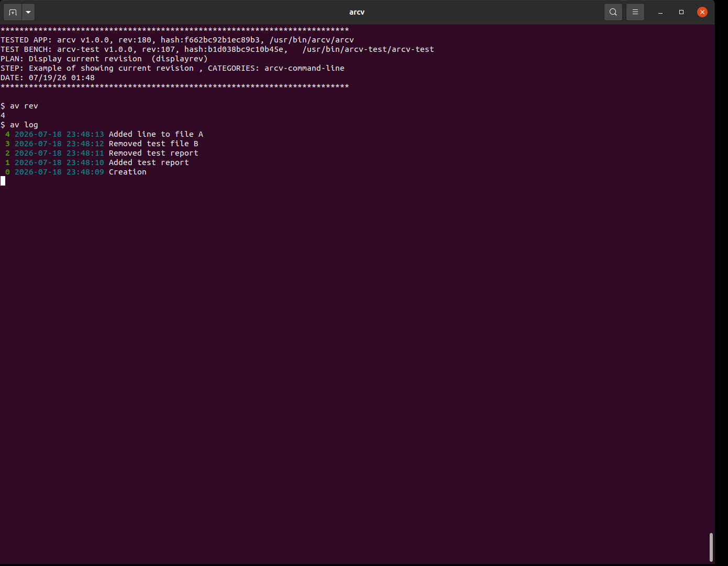This screenshot has height=566, width=728.
Task: Click the 'av rev' command line
Action: click(x=19, y=106)
